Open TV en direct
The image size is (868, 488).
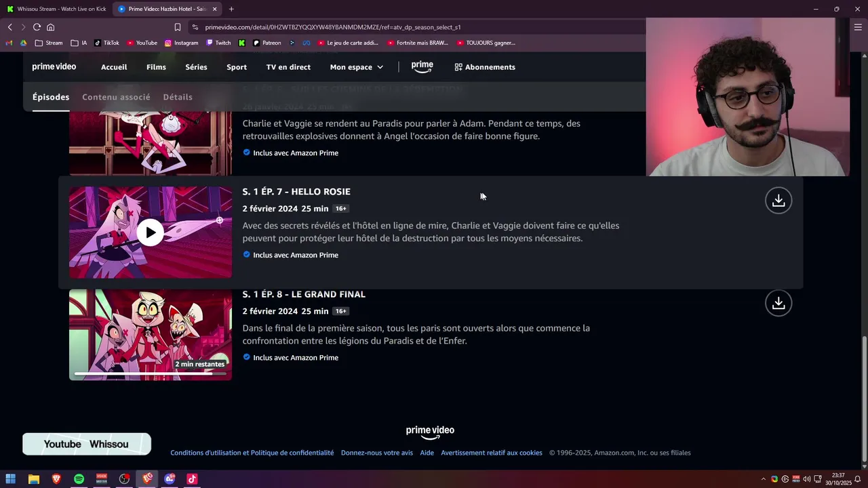(288, 67)
